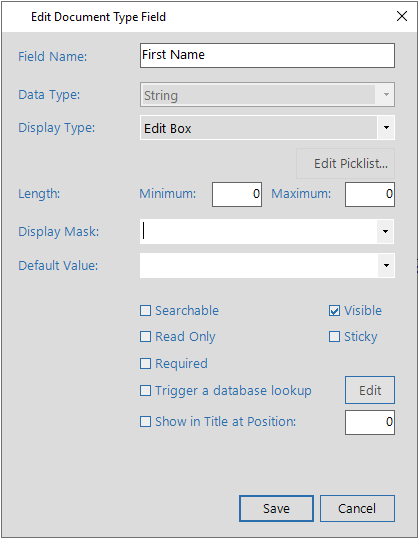Check the Required checkbox

click(145, 363)
